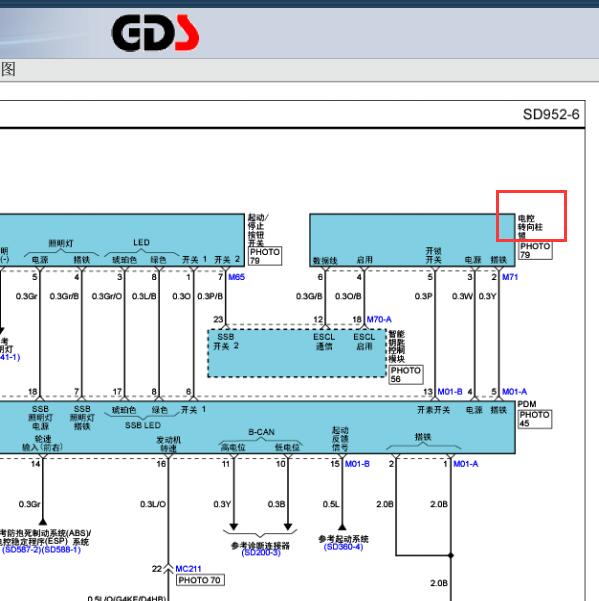Click the PDM module label

527,404
